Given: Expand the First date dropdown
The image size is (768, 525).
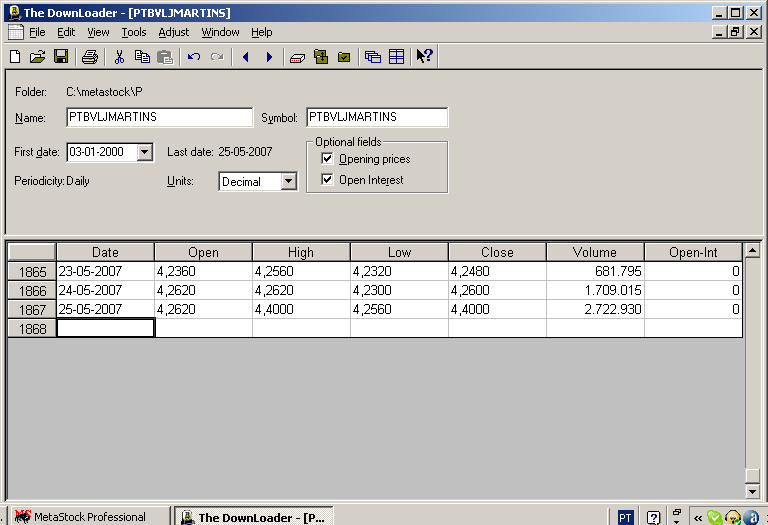Looking at the screenshot, I should point(144,152).
